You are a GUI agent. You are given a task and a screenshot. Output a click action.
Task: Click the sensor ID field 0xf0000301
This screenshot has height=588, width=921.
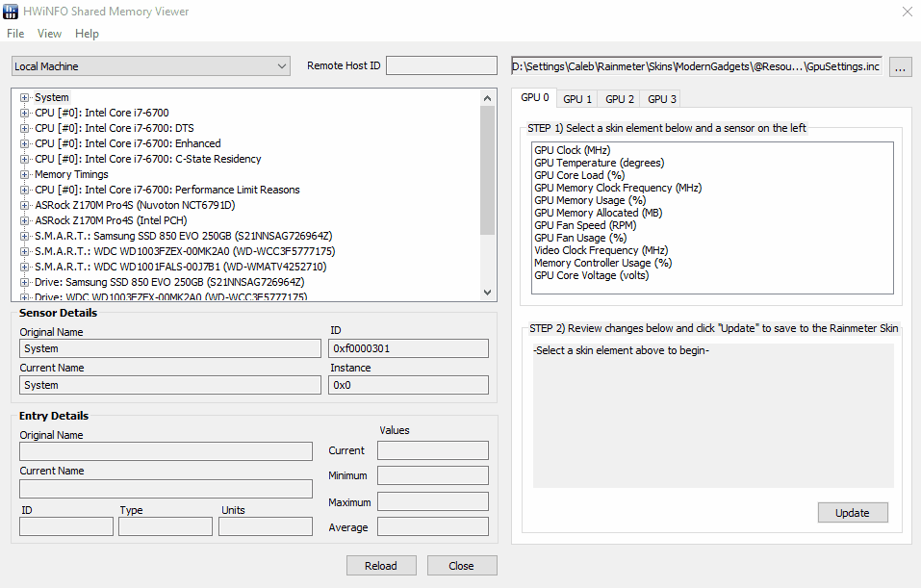(408, 348)
